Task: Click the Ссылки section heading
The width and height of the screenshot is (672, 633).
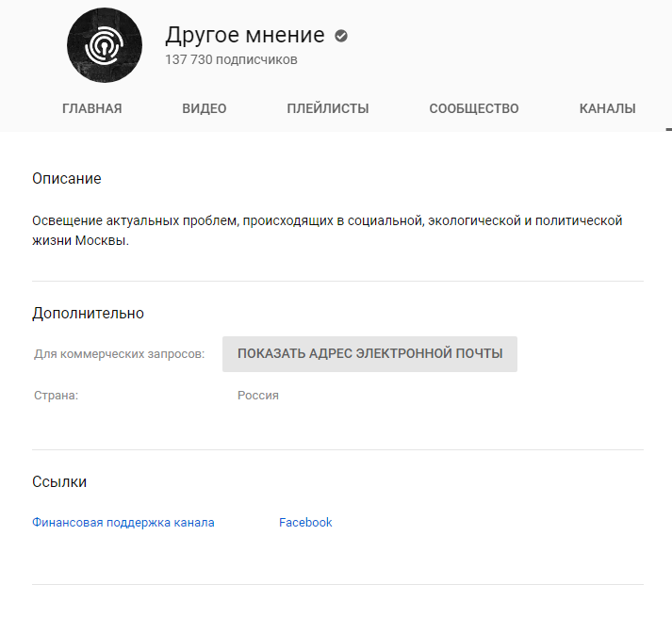Action: pyautogui.click(x=59, y=482)
